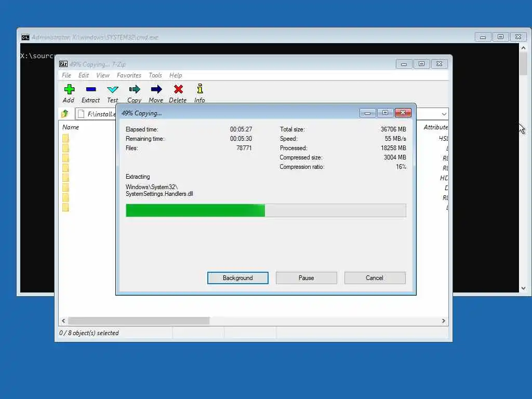Click the '0 / 8 object(s) selected' status text
The height and width of the screenshot is (399, 532).
[x=89, y=333]
